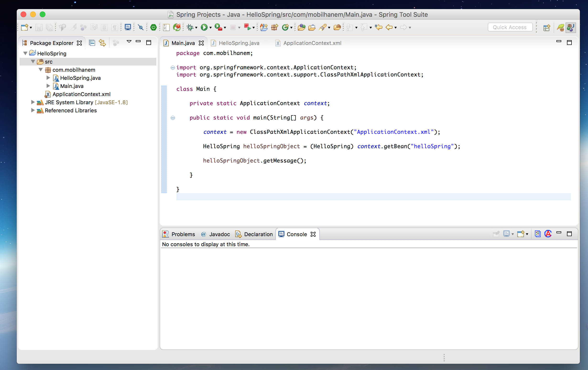The width and height of the screenshot is (588, 370).
Task: Click the Relaunch icon with red dot
Action: pyautogui.click(x=177, y=27)
